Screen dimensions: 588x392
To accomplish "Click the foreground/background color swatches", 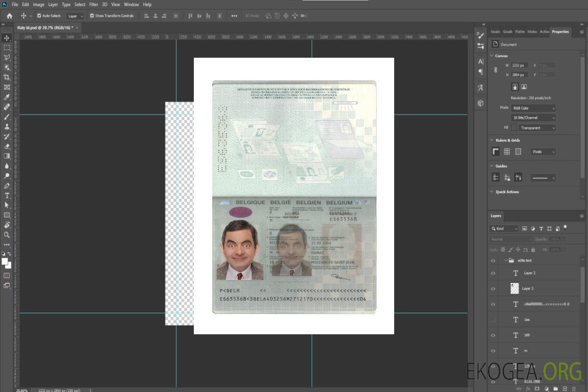I will [x=7, y=264].
